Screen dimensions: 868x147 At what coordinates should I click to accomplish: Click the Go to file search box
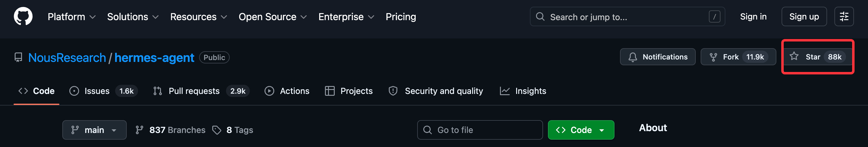[x=480, y=130]
